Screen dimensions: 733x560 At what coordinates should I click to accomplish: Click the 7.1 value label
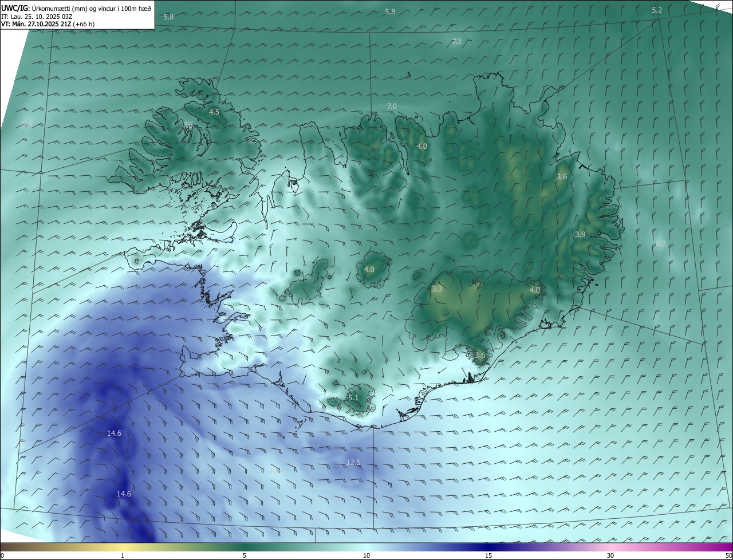pyautogui.click(x=457, y=41)
